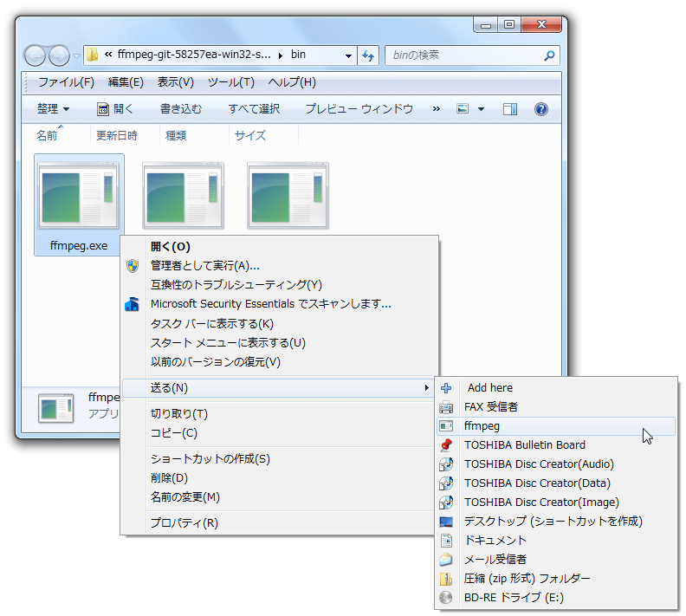Screen dimensions: 686x616
Task: Click the change view icon
Action: [463, 108]
